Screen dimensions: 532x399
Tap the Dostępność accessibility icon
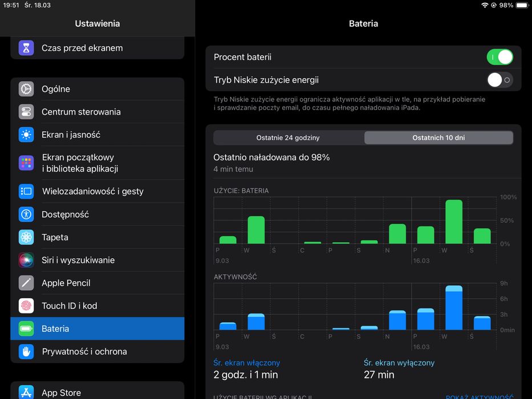point(26,214)
